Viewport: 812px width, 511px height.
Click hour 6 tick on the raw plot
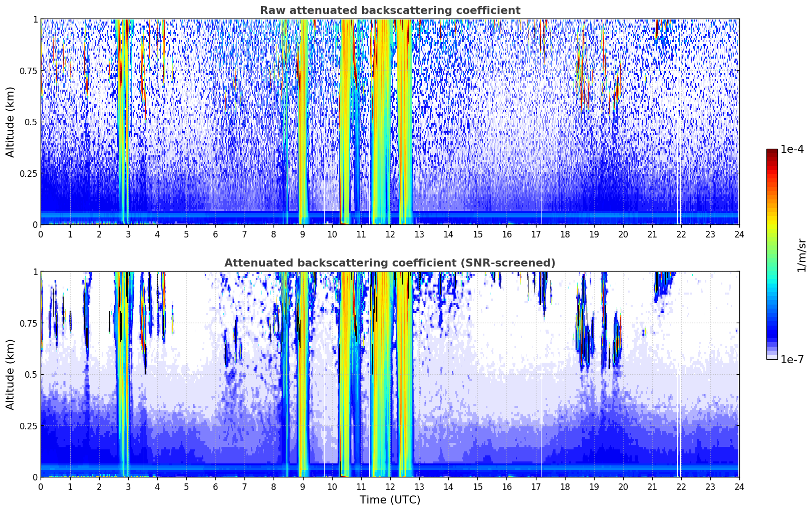215,234
